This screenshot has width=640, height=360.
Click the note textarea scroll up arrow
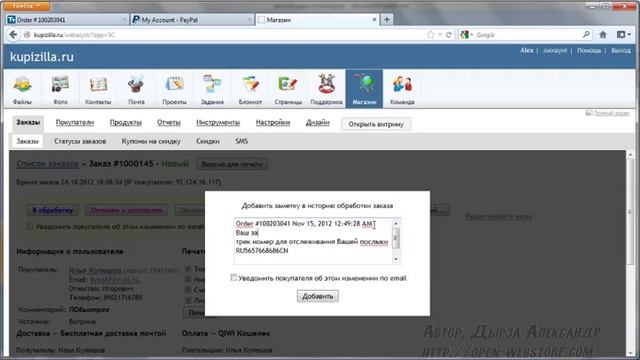click(396, 223)
